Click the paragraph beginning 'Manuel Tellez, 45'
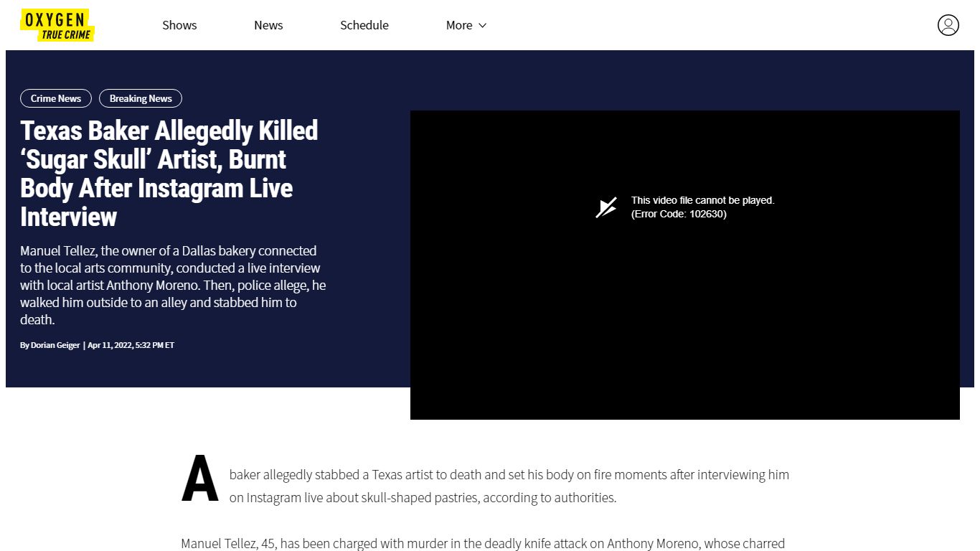980x551 pixels. pyautogui.click(x=483, y=544)
